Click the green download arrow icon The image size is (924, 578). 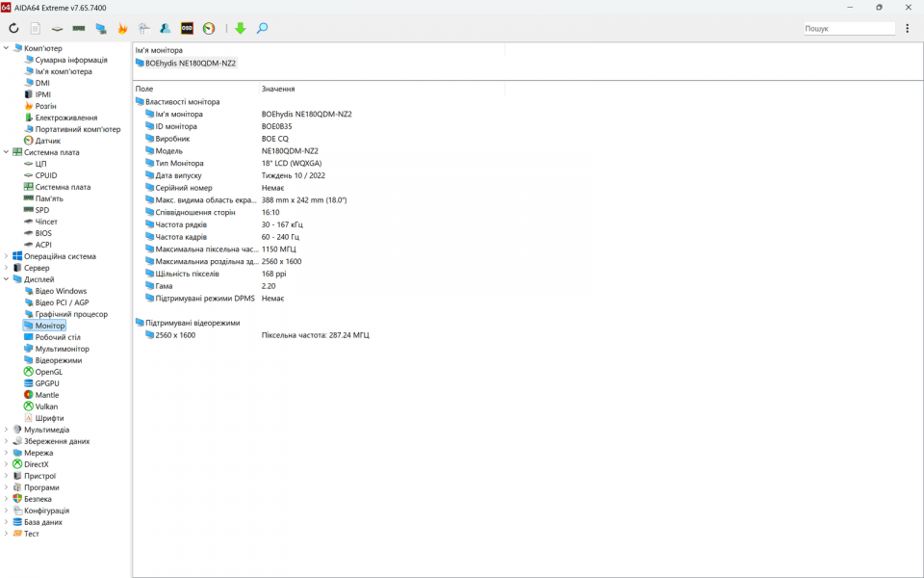241,28
